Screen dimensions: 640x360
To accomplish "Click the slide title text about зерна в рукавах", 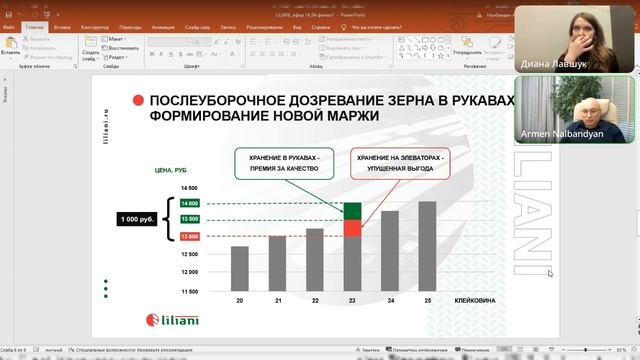I will pos(332,108).
